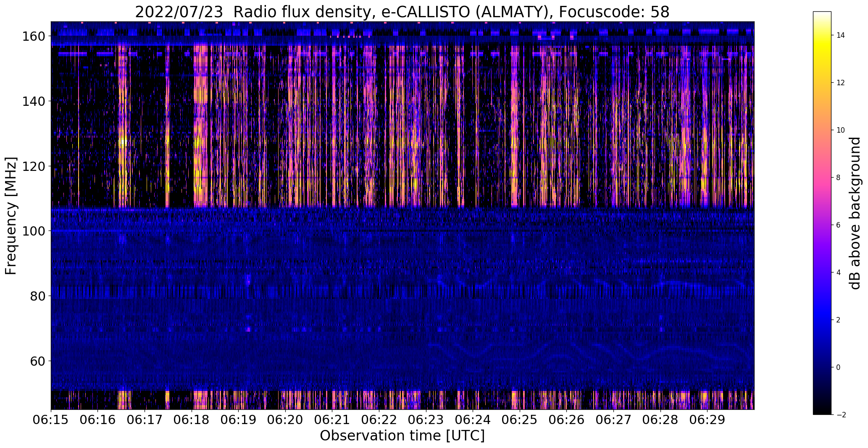Image resolution: width=868 pixels, height=448 pixels.
Task: Click the 06:16 time tick label
Action: 97,420
